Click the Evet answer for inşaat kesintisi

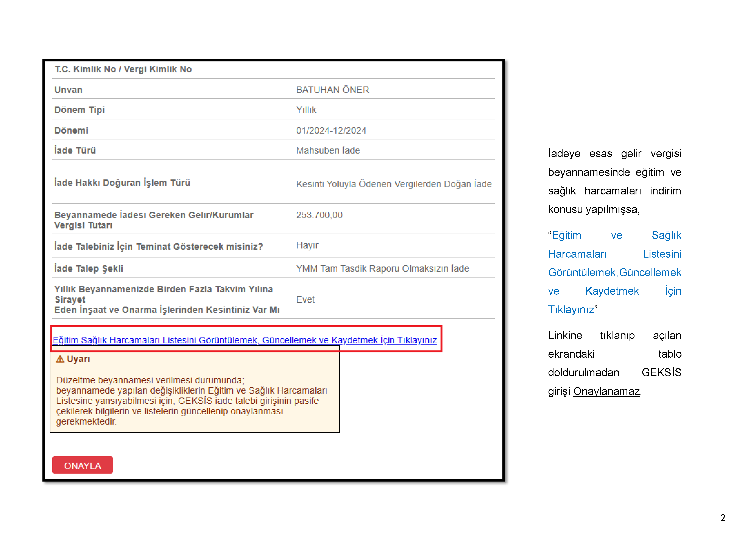[x=305, y=299]
